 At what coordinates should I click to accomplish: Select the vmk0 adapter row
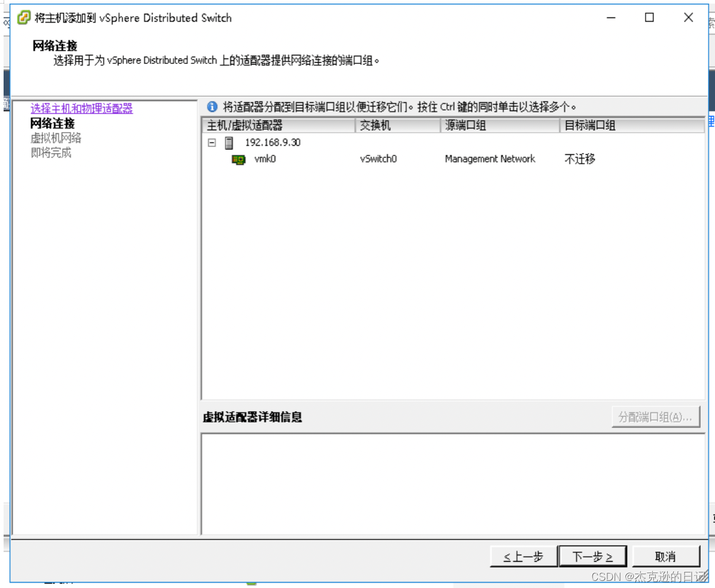click(453, 159)
